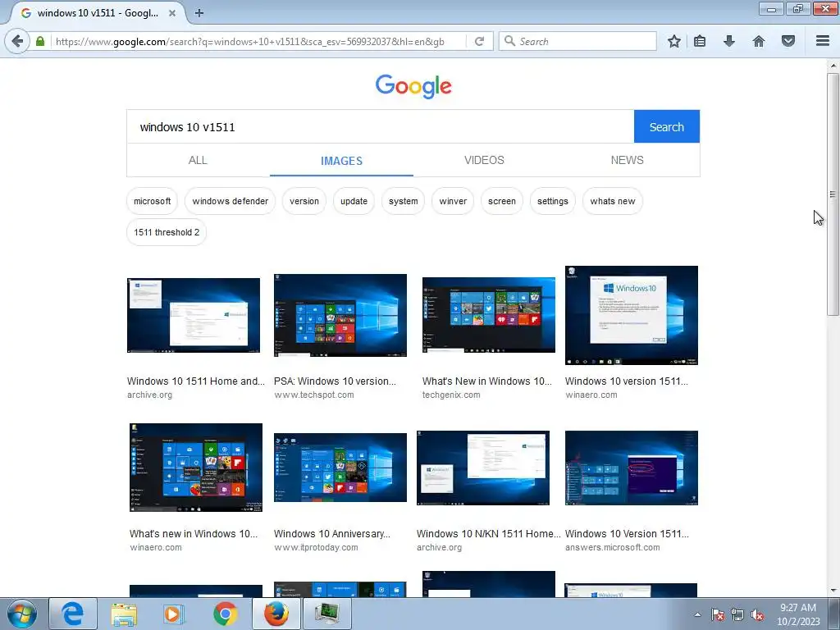Switch to the VIDEOS tab

pos(484,160)
